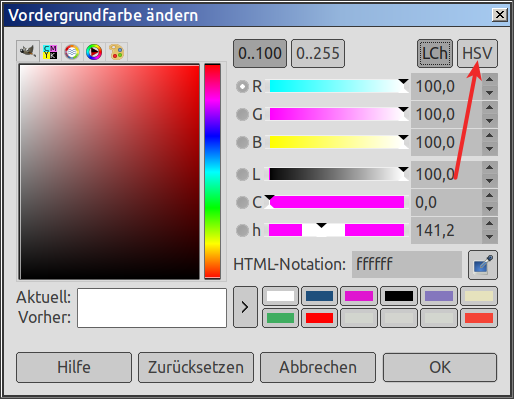Screen dimensions: 514x399
Task: Click the vertical hue spectrum strip
Action: click(212, 171)
